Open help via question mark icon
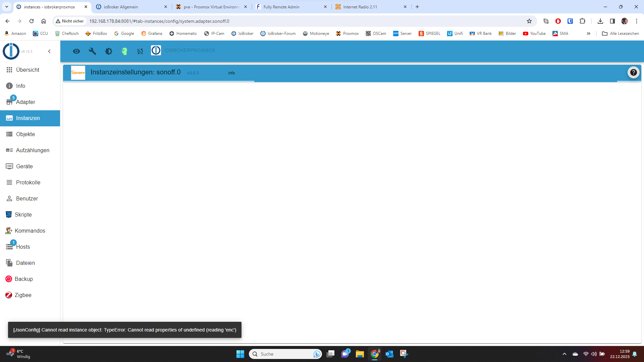 pyautogui.click(x=633, y=72)
